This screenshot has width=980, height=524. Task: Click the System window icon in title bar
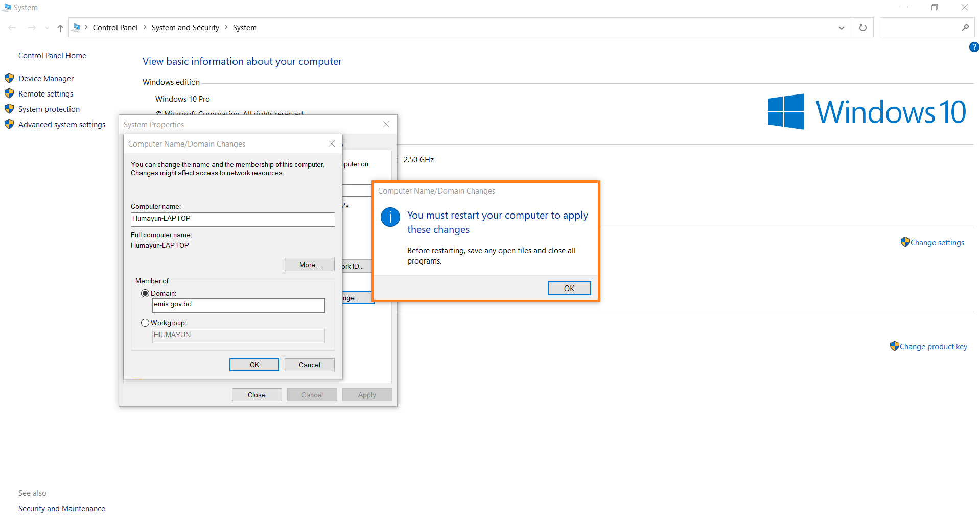coord(7,8)
